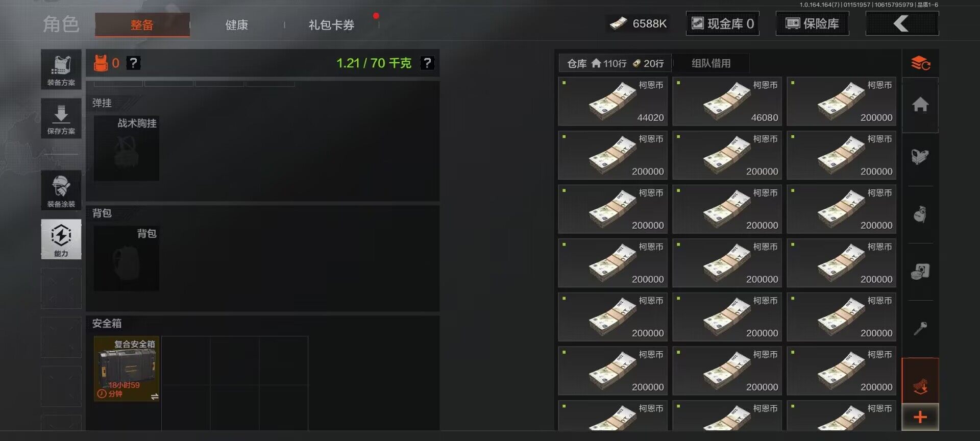This screenshot has width=980, height=441.
Task: Select the 能力 ability icon
Action: click(61, 239)
